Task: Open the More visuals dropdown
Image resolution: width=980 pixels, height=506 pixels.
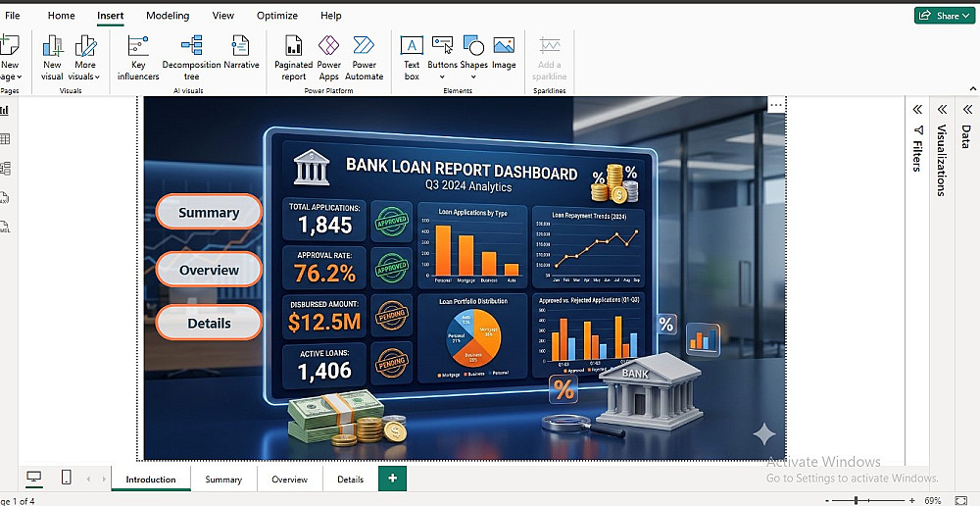Action: pos(85,58)
